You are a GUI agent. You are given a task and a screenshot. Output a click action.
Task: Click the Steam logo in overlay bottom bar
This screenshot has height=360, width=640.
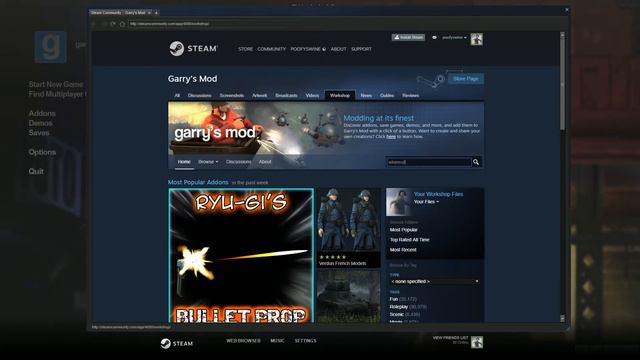[176, 343]
